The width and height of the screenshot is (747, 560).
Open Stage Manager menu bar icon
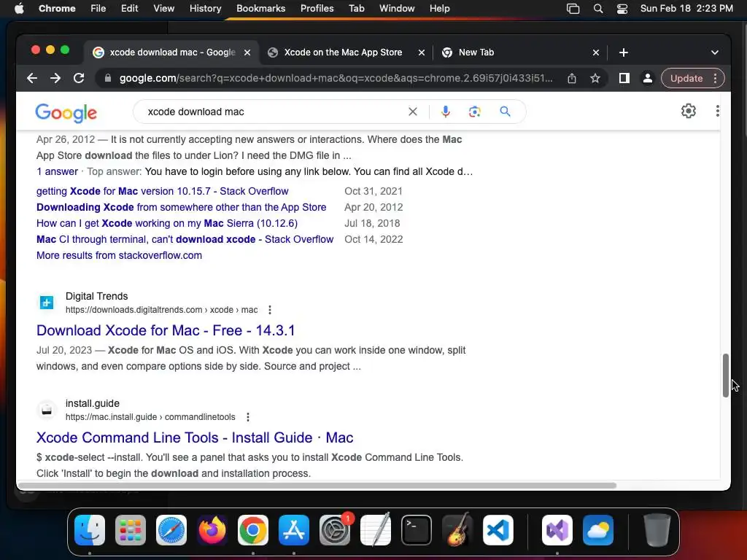[573, 8]
